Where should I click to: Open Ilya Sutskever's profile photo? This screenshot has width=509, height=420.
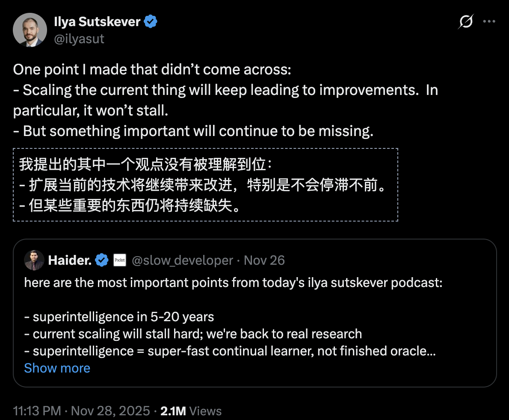tap(30, 30)
